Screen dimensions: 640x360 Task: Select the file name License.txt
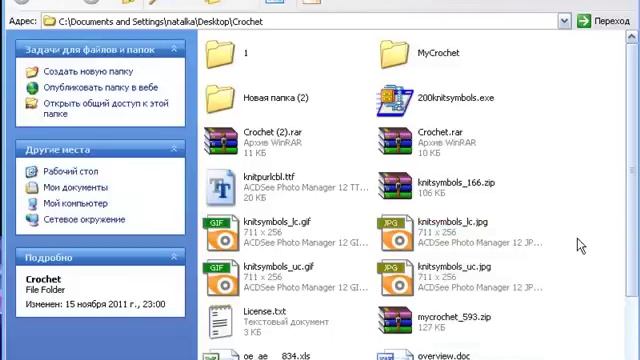click(x=264, y=311)
